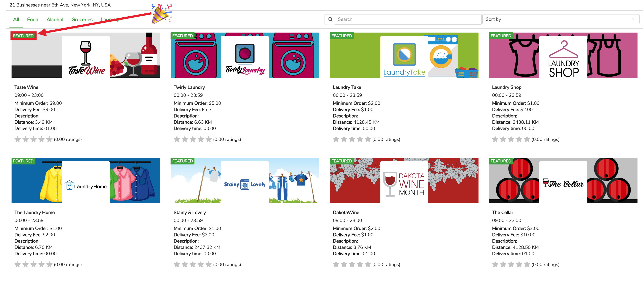Select the Groceries category tab
644x289 pixels.
click(82, 20)
